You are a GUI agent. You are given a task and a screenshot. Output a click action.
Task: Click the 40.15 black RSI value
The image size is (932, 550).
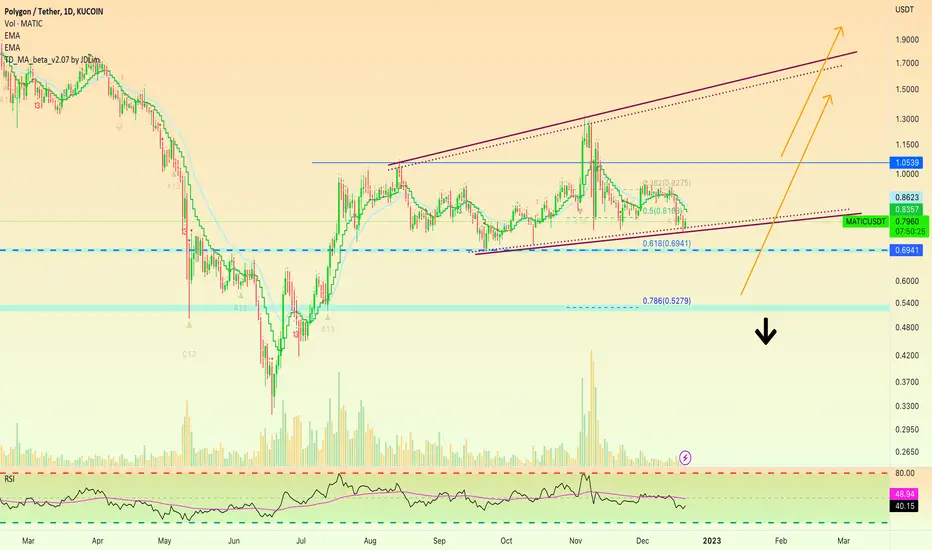[904, 507]
